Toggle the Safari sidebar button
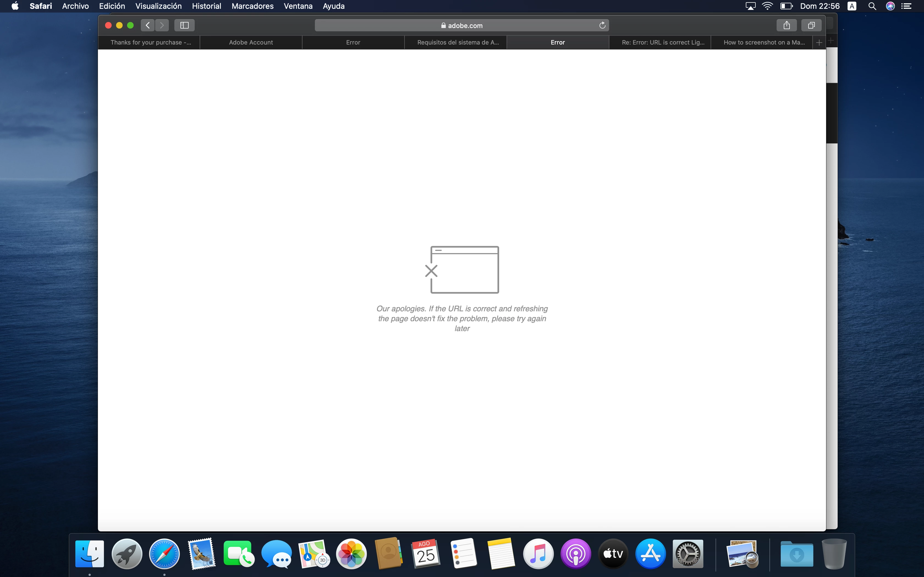 point(185,25)
